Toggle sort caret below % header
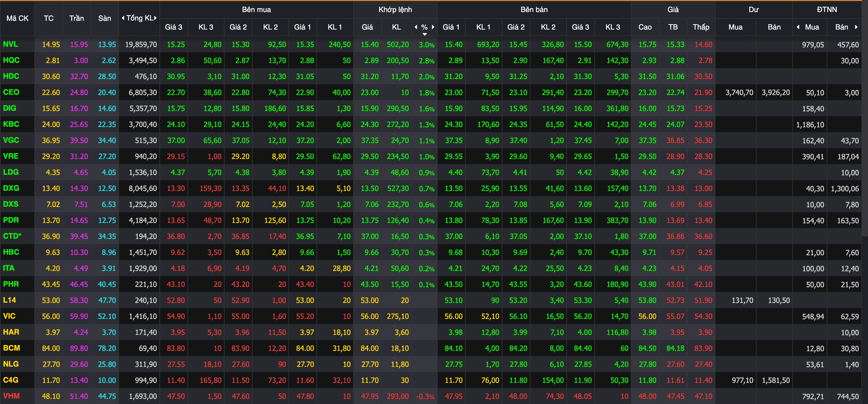Screen dimensions: 868x404 coord(425,34)
